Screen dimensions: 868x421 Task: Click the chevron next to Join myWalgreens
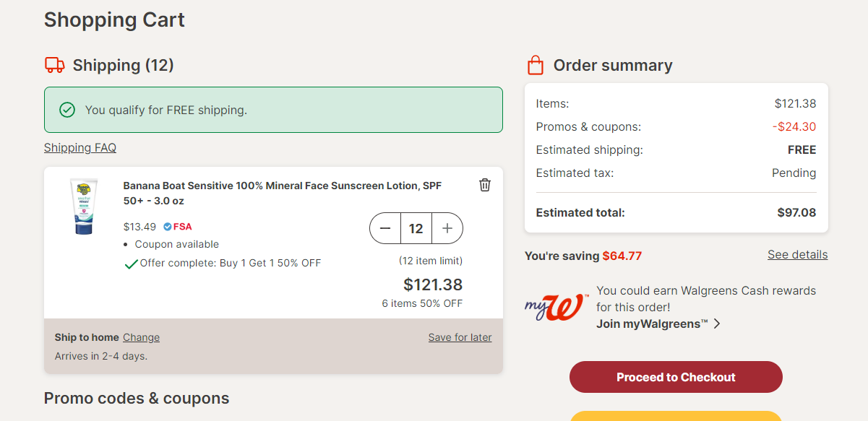click(717, 324)
